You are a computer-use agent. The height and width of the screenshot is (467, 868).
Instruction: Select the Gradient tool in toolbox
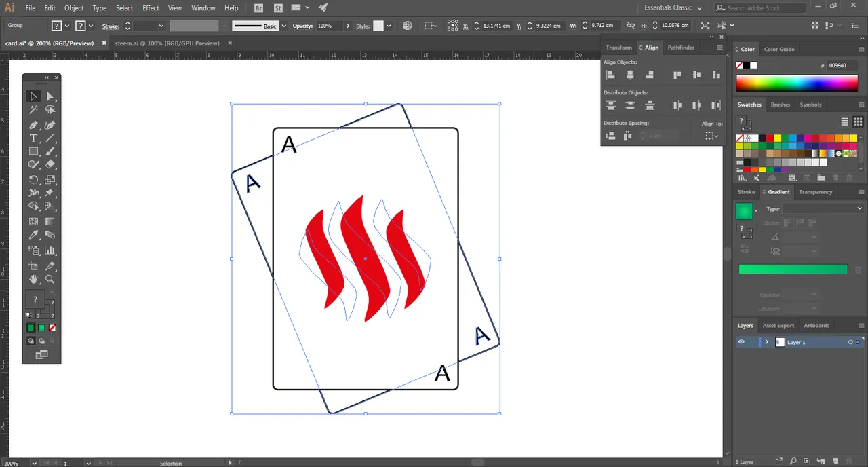coord(50,221)
